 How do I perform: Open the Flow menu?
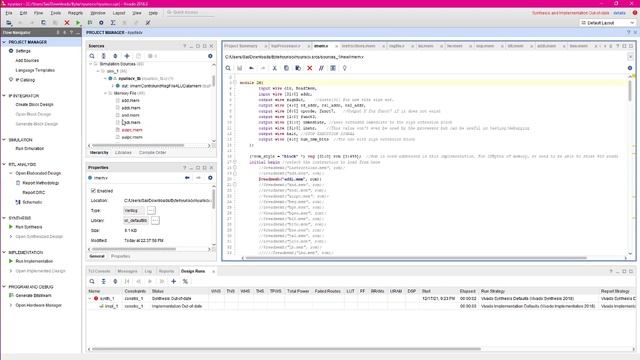pos(38,13)
